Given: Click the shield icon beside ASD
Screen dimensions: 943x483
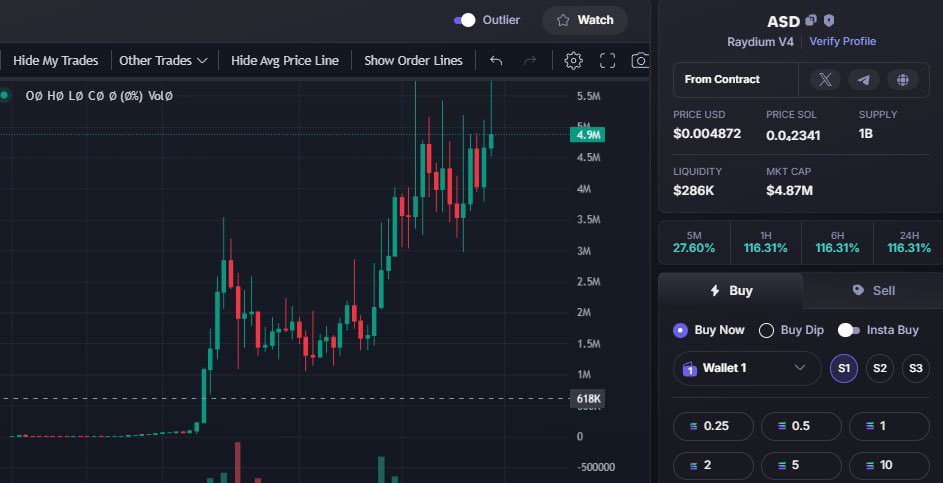Looking at the screenshot, I should click(x=829, y=20).
